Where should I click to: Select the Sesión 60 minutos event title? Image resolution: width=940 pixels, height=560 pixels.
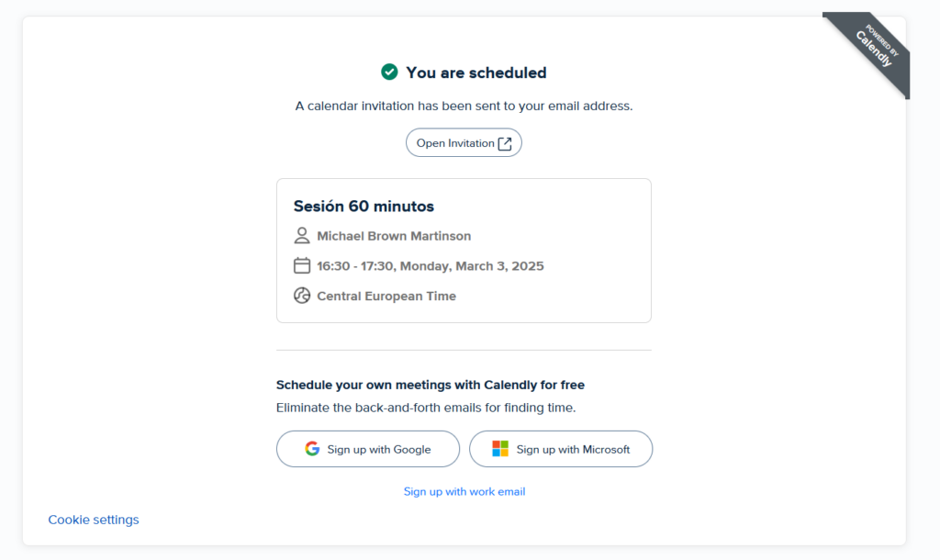click(x=364, y=207)
